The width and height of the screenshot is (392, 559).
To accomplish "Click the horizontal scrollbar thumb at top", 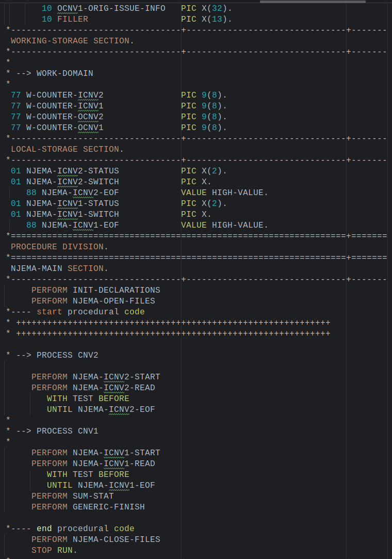I will tap(312, 2).
